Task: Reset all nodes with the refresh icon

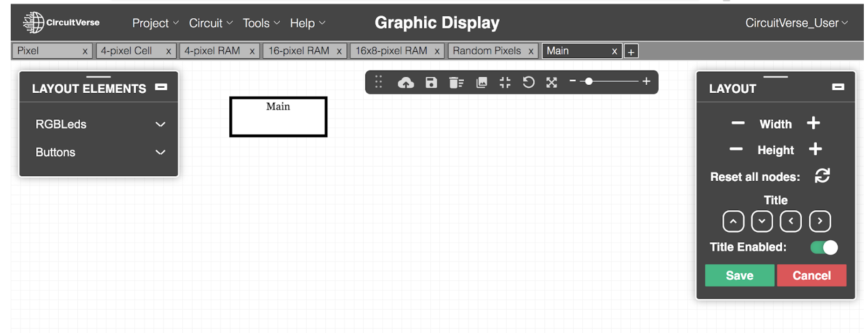Action: tap(822, 176)
